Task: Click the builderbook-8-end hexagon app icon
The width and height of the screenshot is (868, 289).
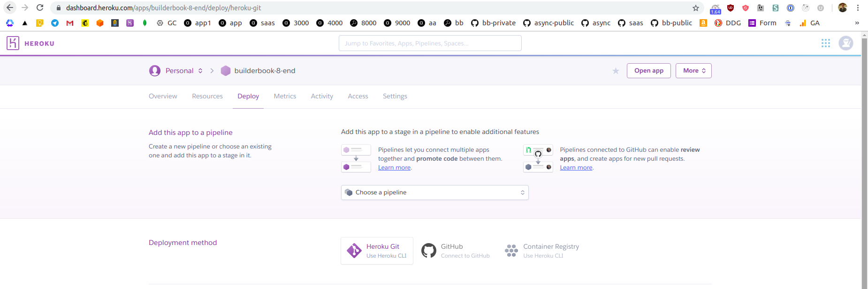Action: pyautogui.click(x=226, y=71)
